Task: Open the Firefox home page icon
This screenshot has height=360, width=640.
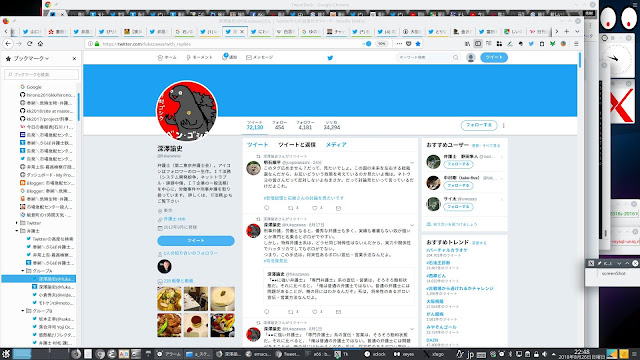Action: coord(40,44)
